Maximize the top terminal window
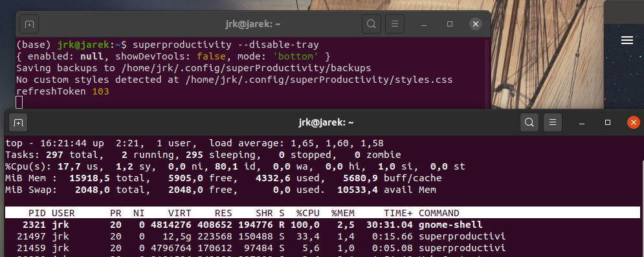 point(608,122)
